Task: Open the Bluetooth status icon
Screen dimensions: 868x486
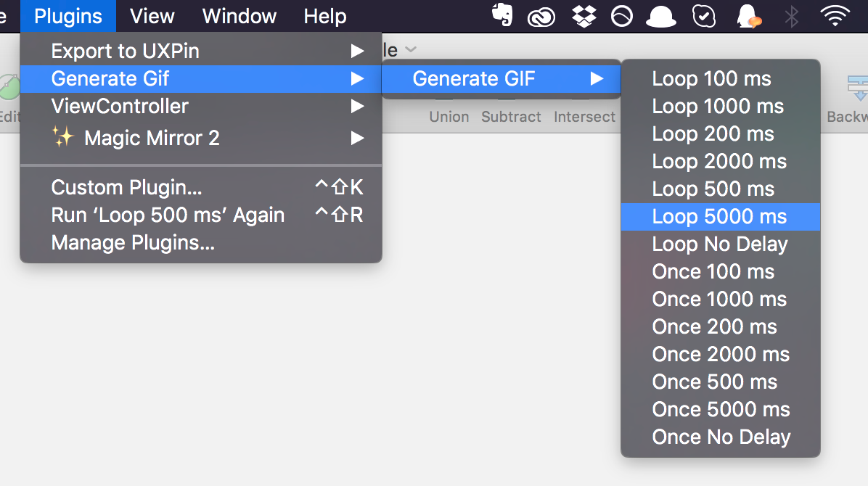Action: pyautogui.click(x=792, y=16)
